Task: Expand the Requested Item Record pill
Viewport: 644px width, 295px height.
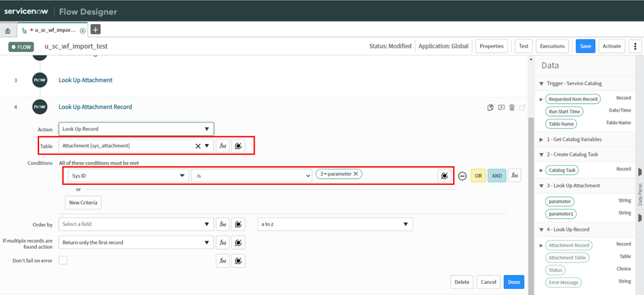Action: [541, 99]
